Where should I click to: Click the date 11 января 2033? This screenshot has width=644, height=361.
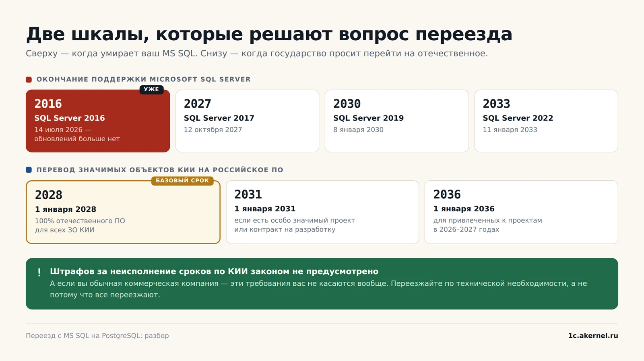(510, 130)
